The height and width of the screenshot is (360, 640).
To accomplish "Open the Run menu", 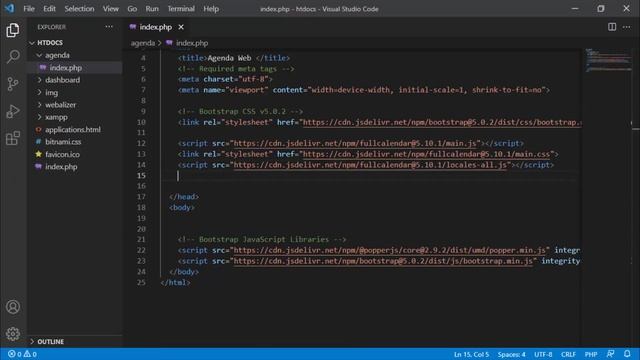I will (x=152, y=9).
